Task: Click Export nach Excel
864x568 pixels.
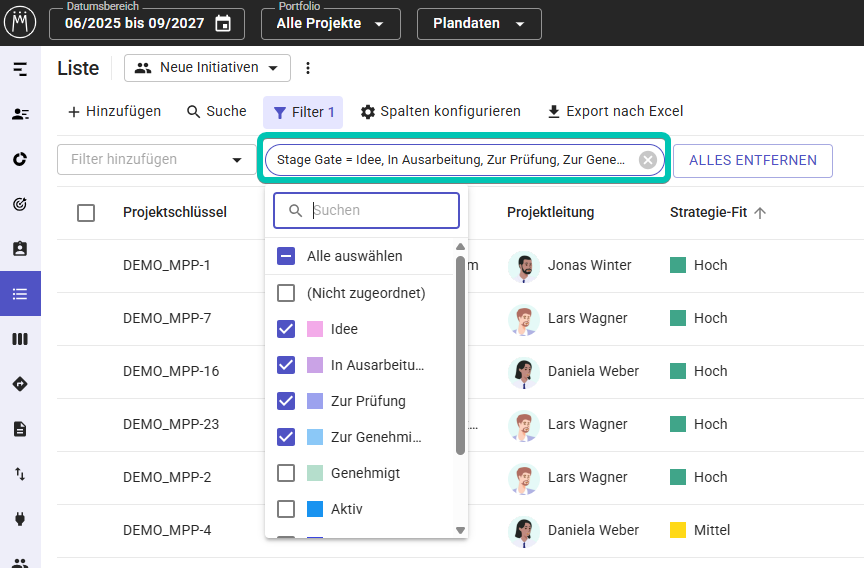Action: pos(615,112)
